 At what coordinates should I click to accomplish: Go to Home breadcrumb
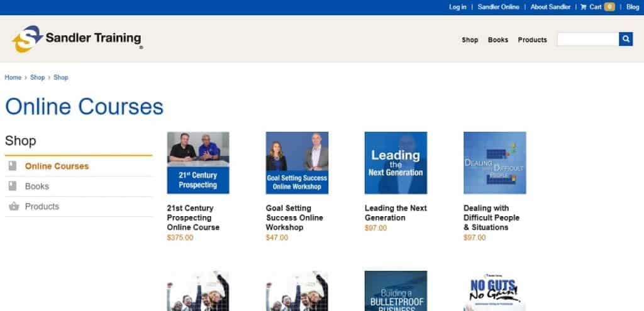(13, 77)
